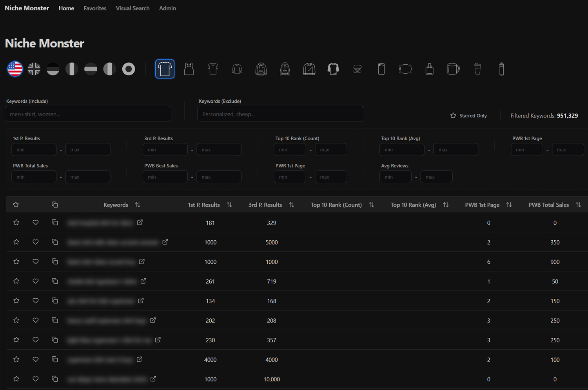This screenshot has height=390, width=588.
Task: Copy keyword in the row with 719 results
Action: point(55,281)
